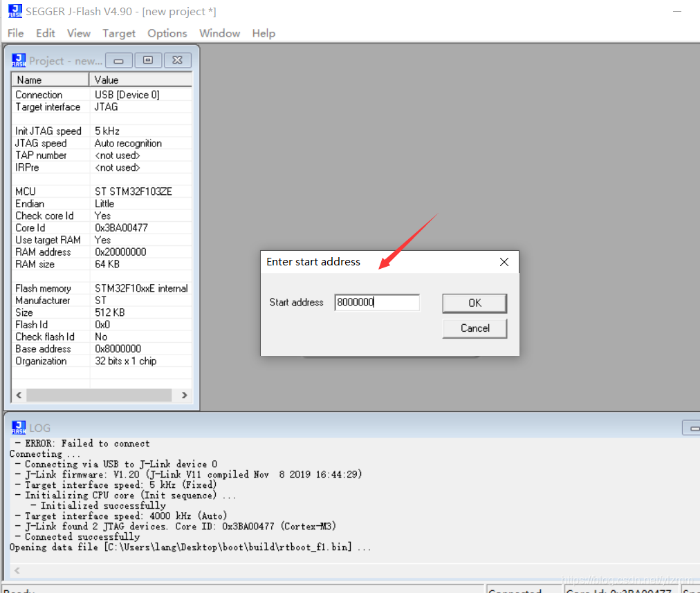Close the Project panel window
This screenshot has height=593, width=700.
pos(177,60)
